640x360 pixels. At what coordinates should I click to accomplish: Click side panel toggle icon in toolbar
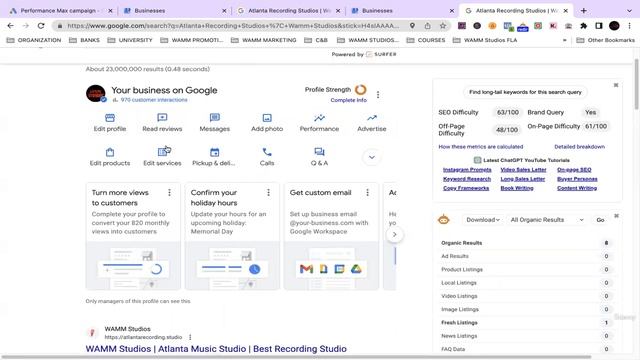pos(599,26)
